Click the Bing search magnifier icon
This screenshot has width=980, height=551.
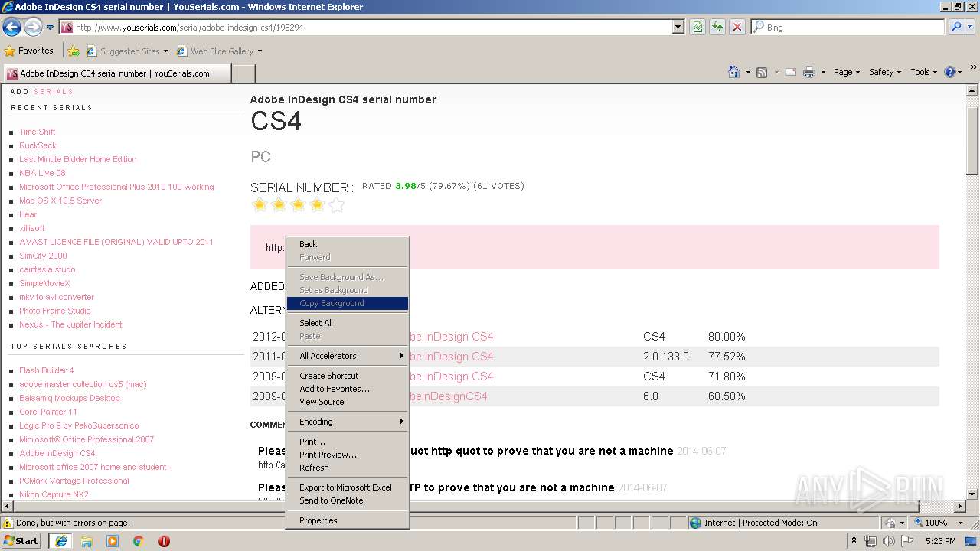(x=956, y=27)
